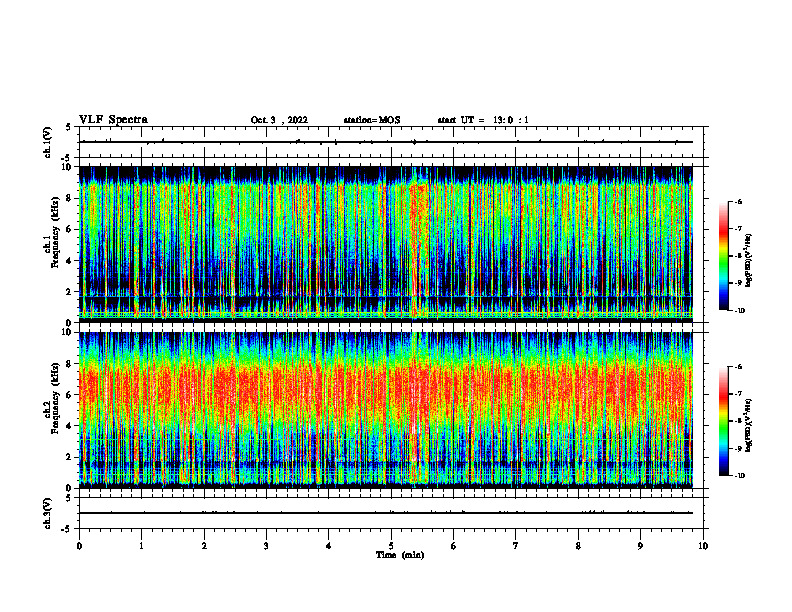The height and width of the screenshot is (612, 792).
Task: Click time axis tick label "0"
Action: pos(79,546)
